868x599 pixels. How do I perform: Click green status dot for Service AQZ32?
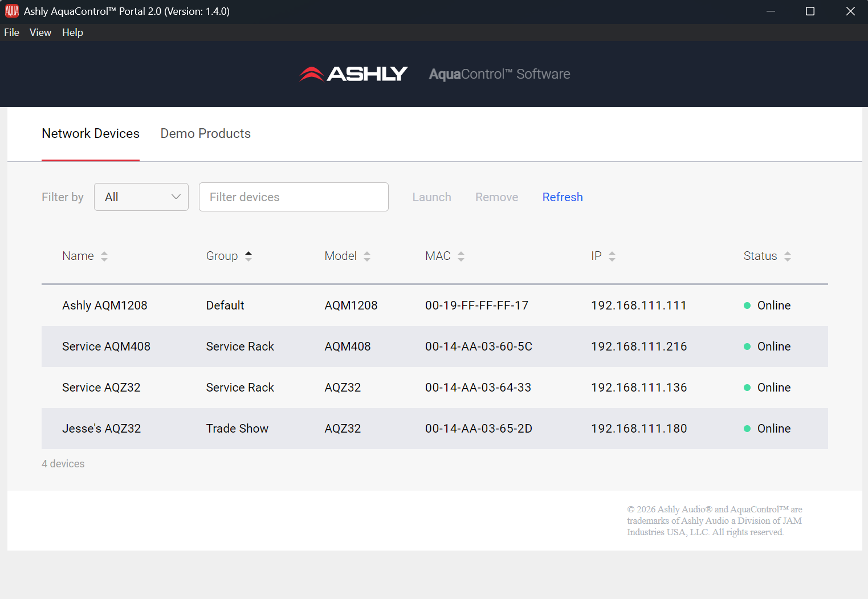pyautogui.click(x=747, y=388)
